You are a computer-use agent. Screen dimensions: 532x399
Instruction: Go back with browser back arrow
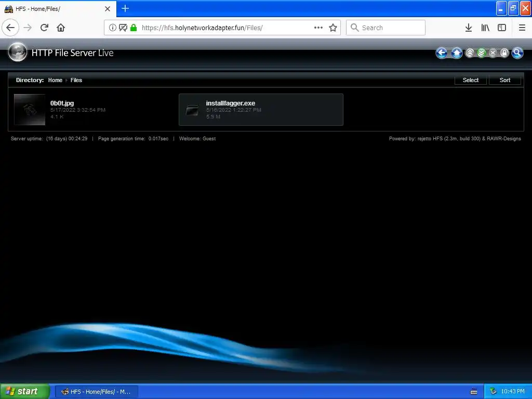(10, 28)
